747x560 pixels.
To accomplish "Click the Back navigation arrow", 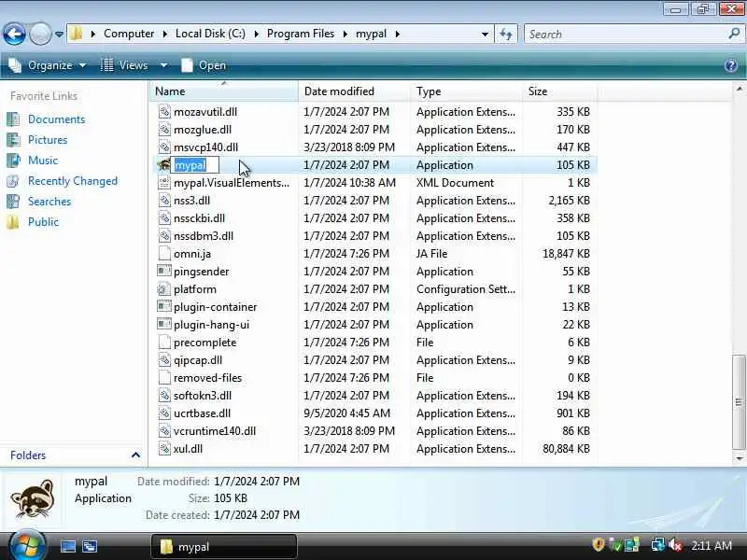I will [14, 34].
